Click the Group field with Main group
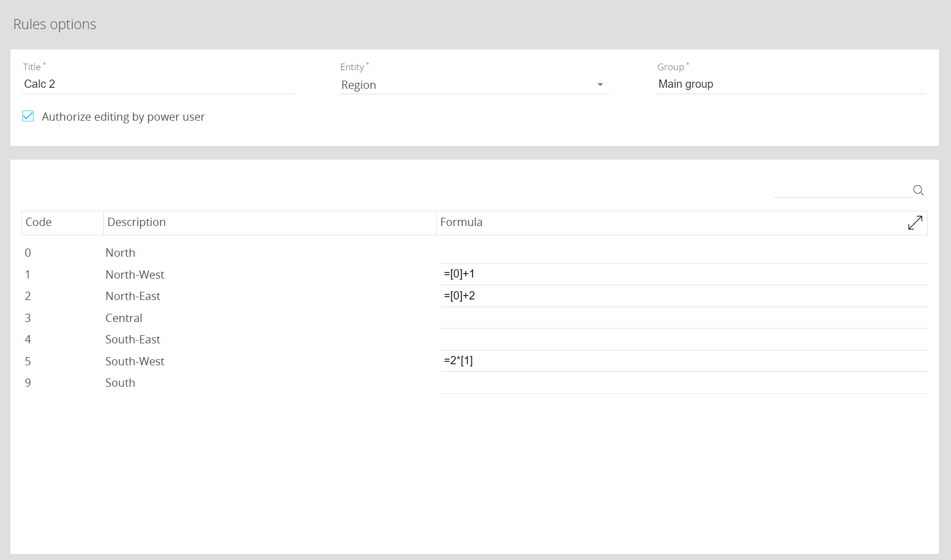The image size is (951, 560). (790, 84)
